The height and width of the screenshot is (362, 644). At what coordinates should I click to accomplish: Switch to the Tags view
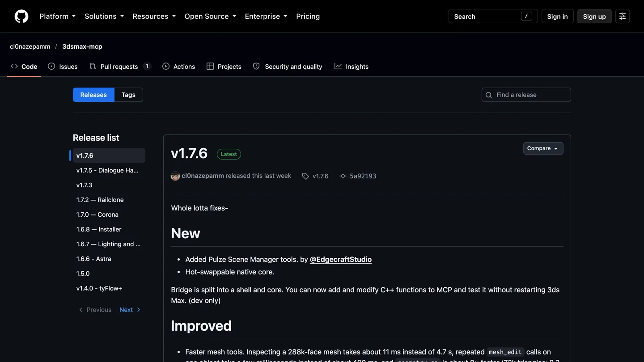click(x=128, y=95)
